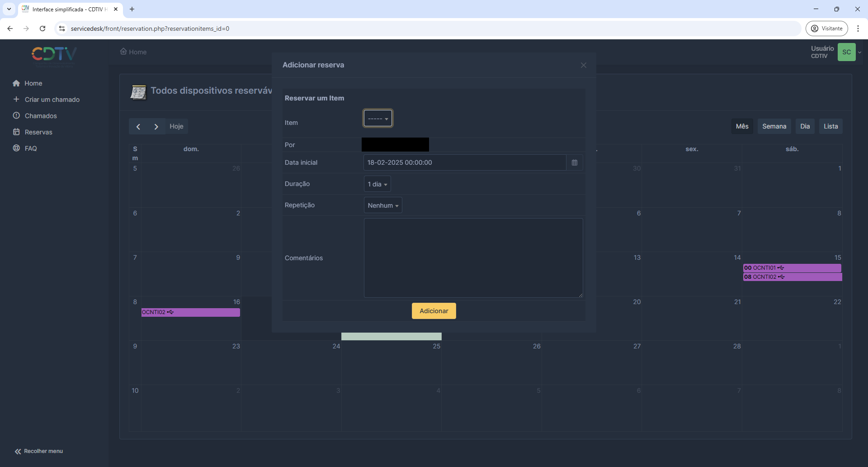Click the Recolher menu collapse icon
Viewport: 868px width, 467px height.
coord(18,451)
